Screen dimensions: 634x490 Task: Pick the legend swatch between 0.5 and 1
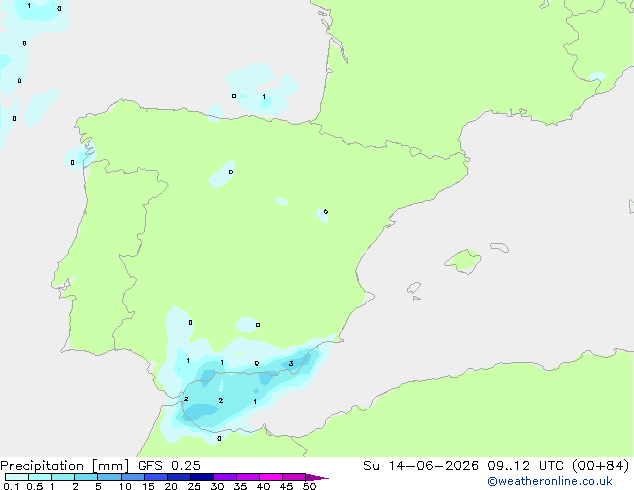tap(40, 477)
